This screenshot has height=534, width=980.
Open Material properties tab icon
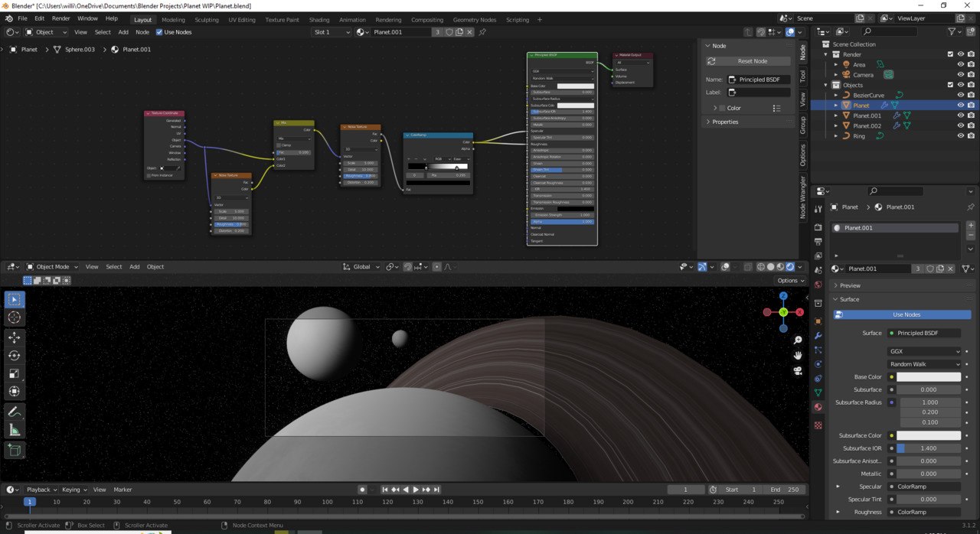click(818, 407)
